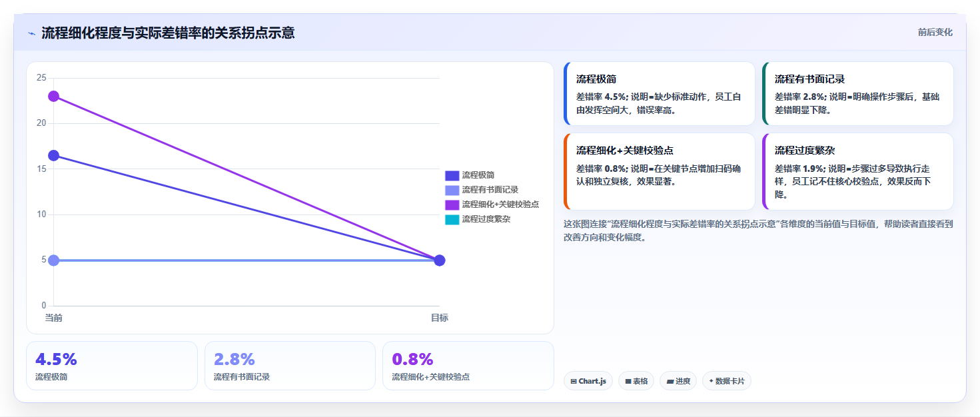Click the 目标 x-axis label

pyautogui.click(x=440, y=318)
